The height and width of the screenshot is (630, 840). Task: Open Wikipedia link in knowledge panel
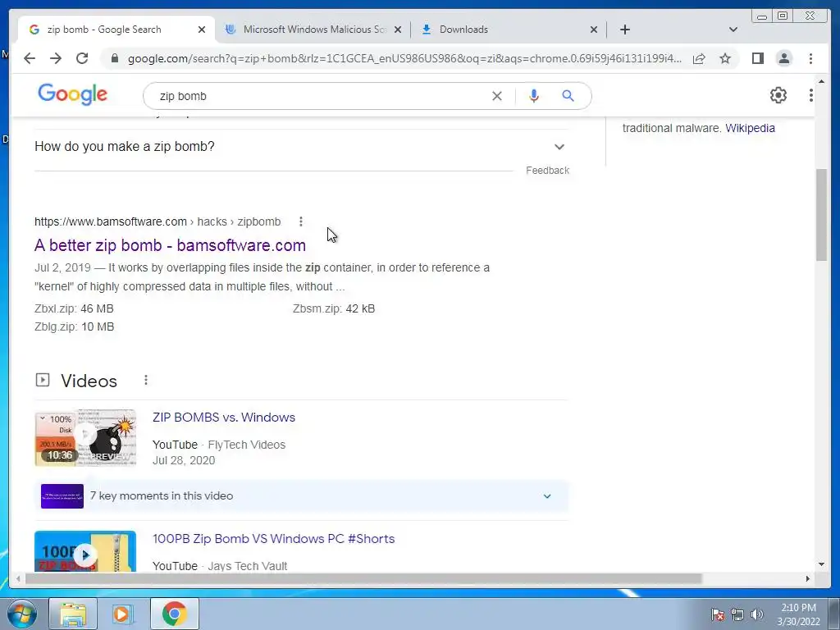click(750, 128)
